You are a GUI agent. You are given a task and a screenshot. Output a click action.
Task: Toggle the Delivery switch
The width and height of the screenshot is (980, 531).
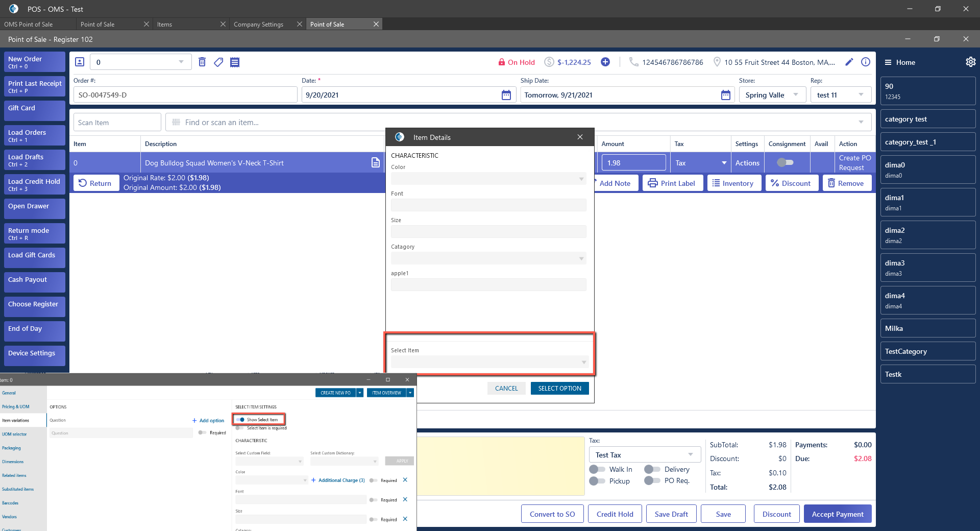pyautogui.click(x=652, y=469)
